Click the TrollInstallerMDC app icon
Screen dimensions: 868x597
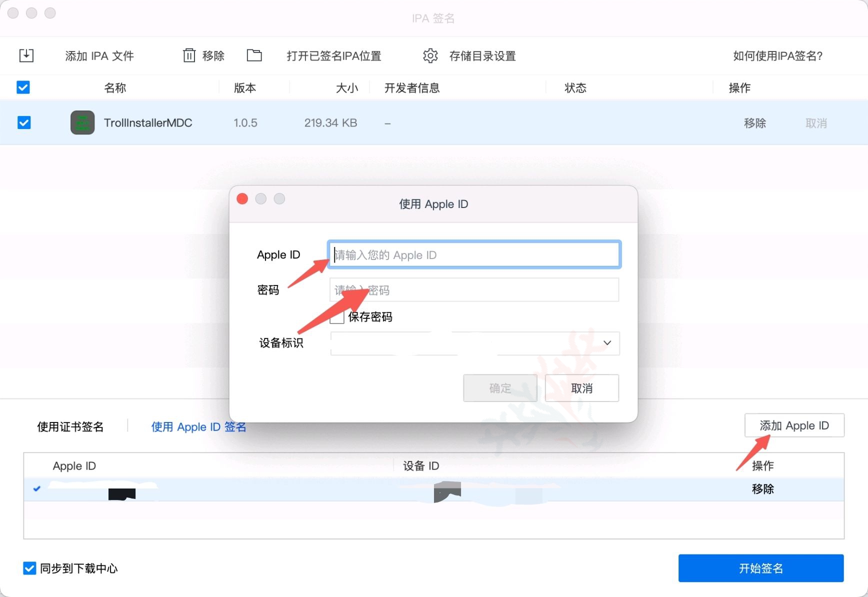(82, 122)
